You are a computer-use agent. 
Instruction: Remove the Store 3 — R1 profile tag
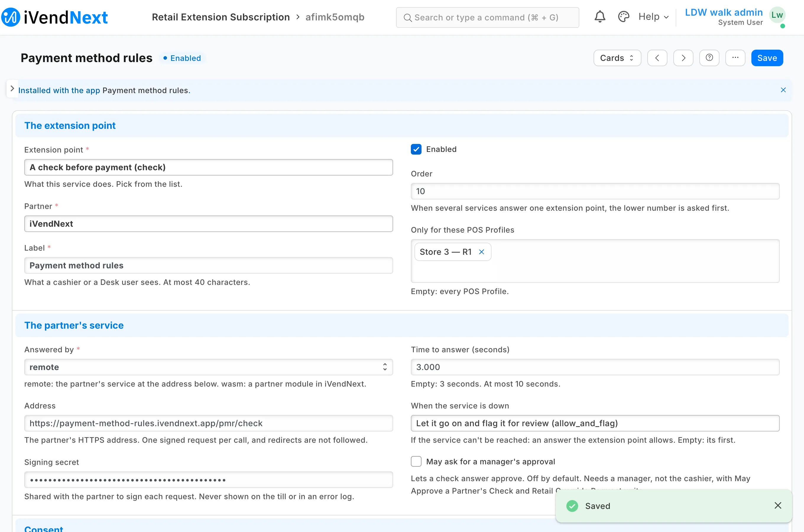tap(482, 252)
